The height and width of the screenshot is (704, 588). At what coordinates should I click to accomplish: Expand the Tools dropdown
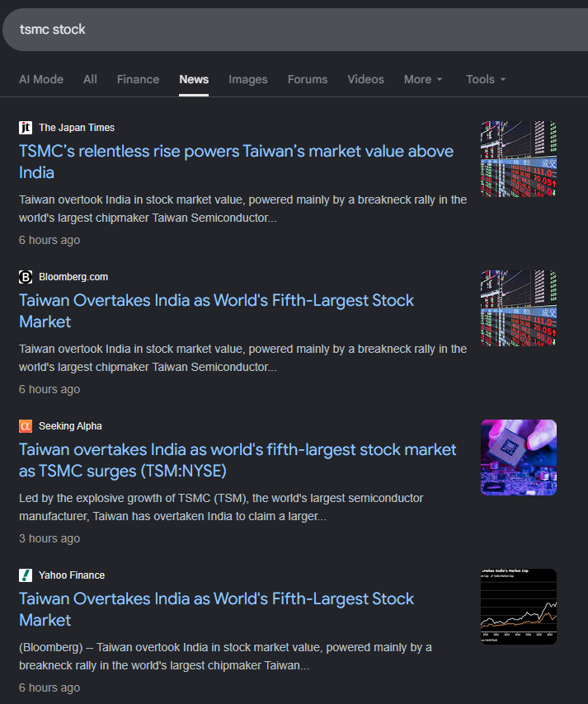coord(486,79)
